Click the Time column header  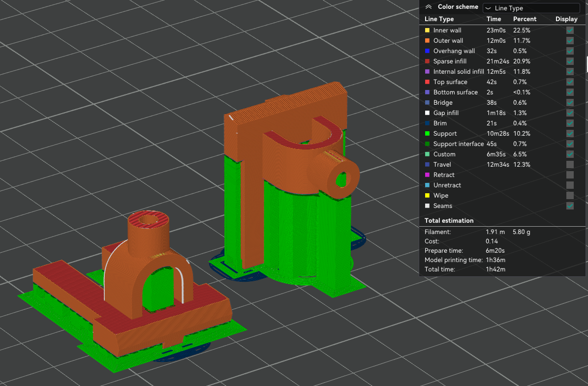[494, 19]
